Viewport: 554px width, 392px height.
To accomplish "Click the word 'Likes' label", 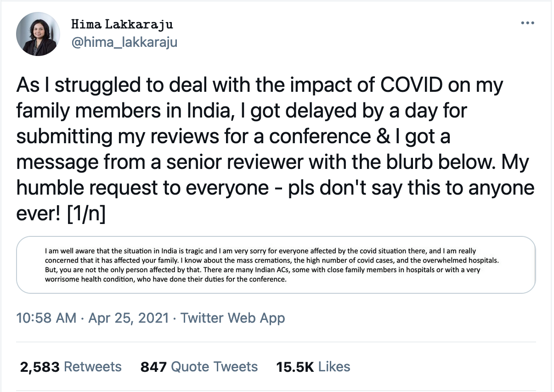I will [334, 367].
